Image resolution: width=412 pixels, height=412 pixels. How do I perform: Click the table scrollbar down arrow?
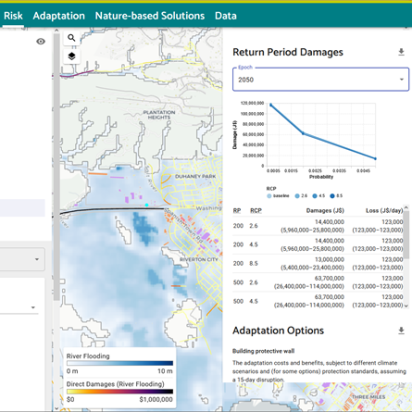(x=406, y=306)
